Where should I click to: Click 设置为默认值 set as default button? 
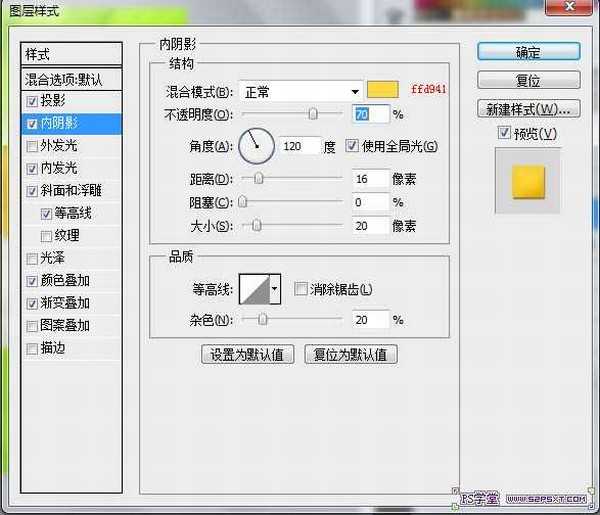[x=248, y=355]
